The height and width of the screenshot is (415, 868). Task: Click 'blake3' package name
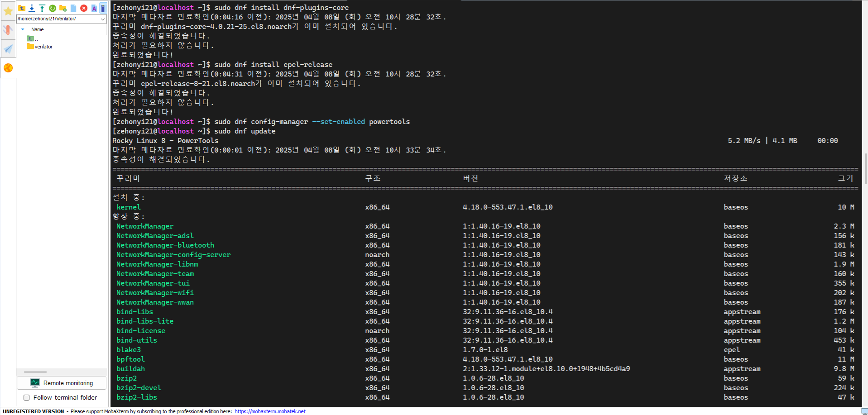129,350
